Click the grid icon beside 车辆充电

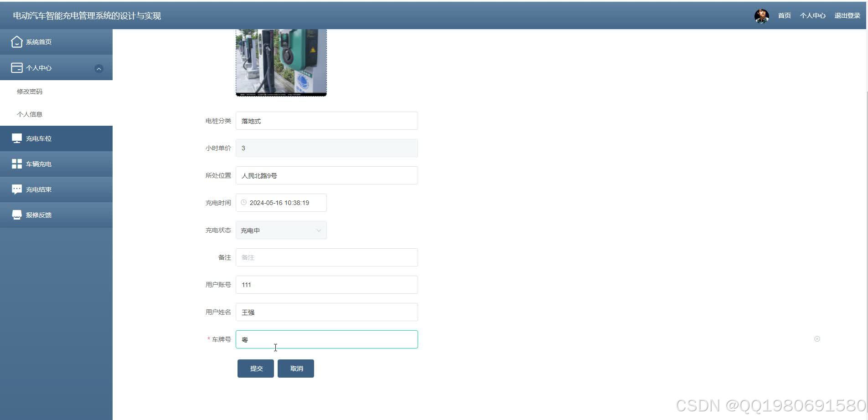[x=16, y=164]
